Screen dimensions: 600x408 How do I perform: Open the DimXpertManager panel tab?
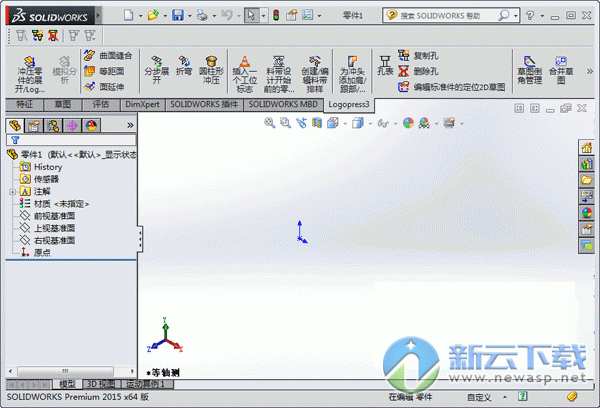[72, 126]
